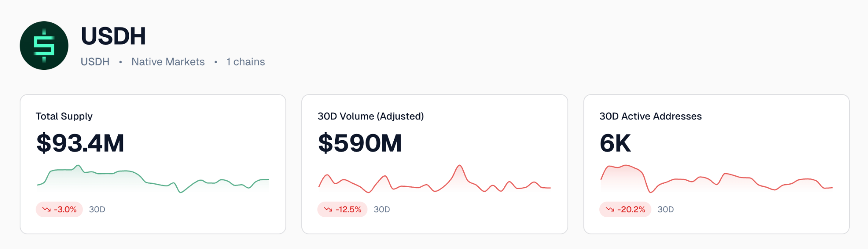Click the downtrend arrow in the -3.0% badge
The image size is (868, 249).
[x=46, y=209]
